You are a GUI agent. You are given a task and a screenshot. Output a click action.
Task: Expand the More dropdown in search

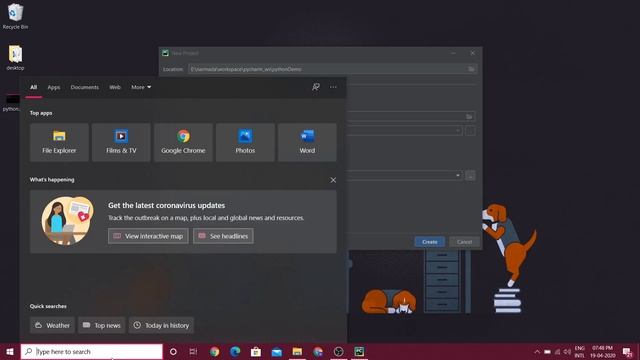pos(141,87)
